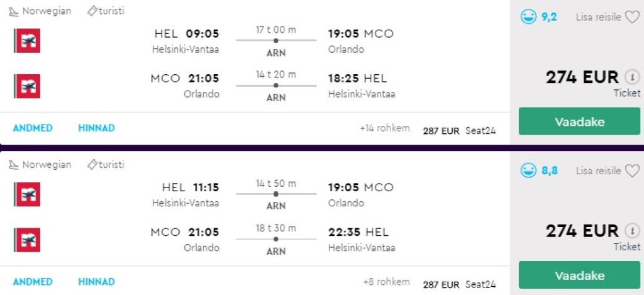This screenshot has width=644, height=295.
Task: Click Norwegian logo on second return flight
Action: (x=27, y=240)
